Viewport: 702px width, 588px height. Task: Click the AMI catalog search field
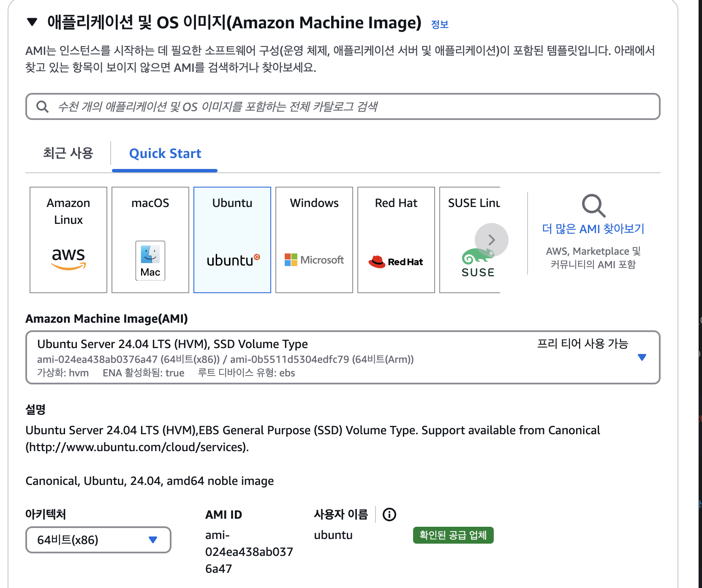click(343, 106)
